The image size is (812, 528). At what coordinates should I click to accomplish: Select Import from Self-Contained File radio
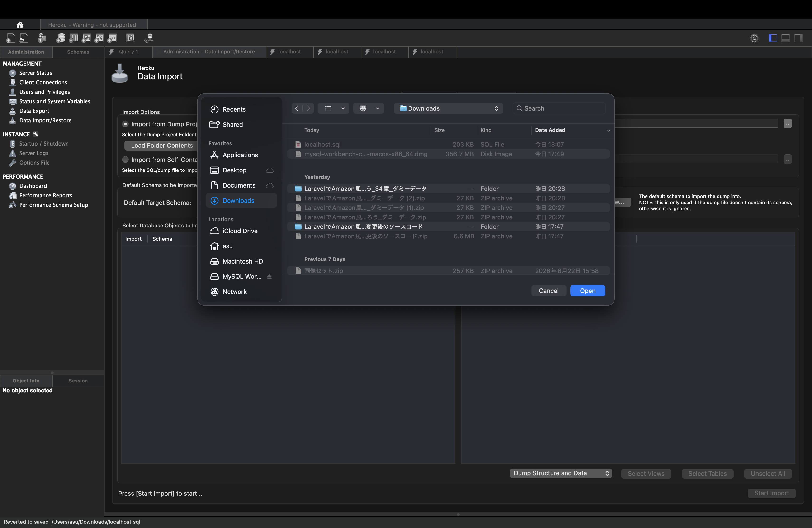(x=125, y=160)
